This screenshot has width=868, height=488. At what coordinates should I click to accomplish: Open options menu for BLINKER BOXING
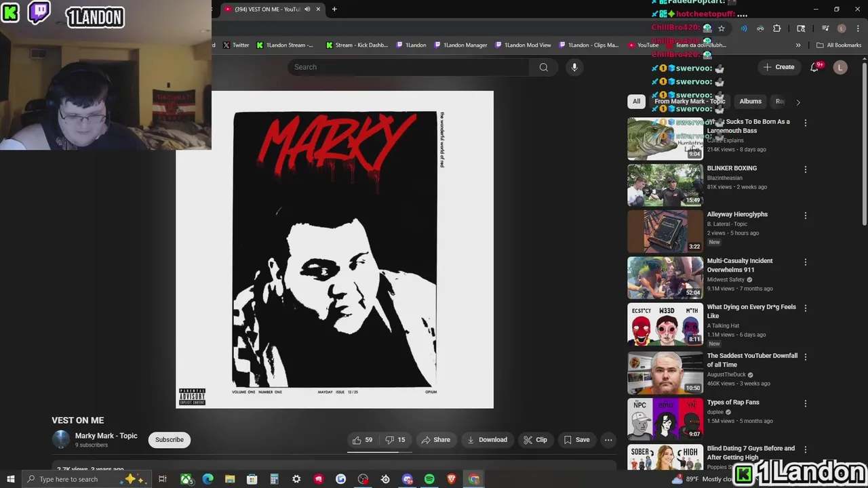(x=806, y=169)
